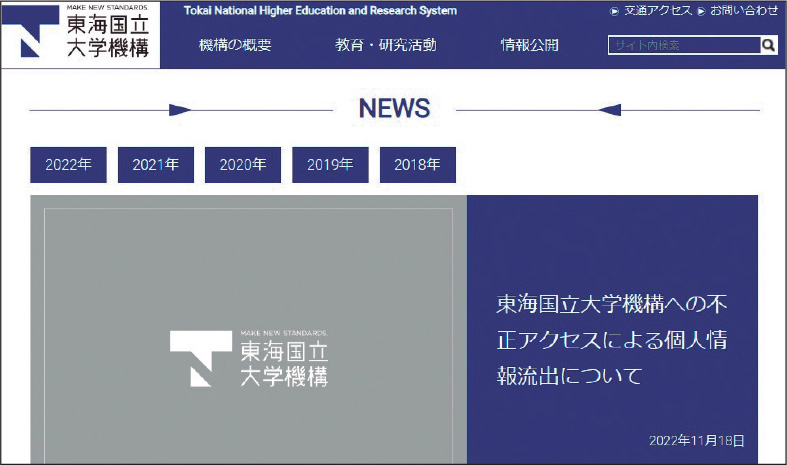The height and width of the screenshot is (465, 787).
Task: Open the 不正アクセスによる個人情報流出 news headline
Action: [612, 340]
